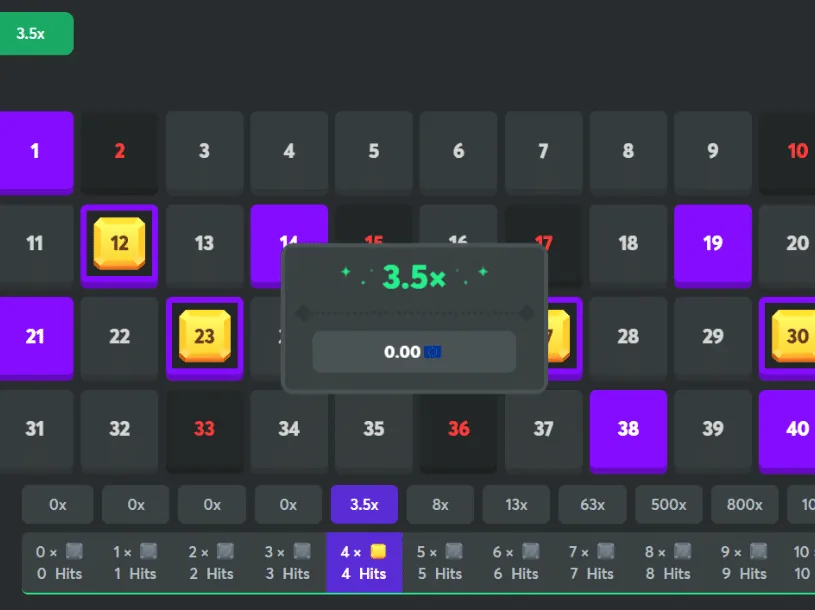Click the gold gem on tile 30

click(x=793, y=336)
